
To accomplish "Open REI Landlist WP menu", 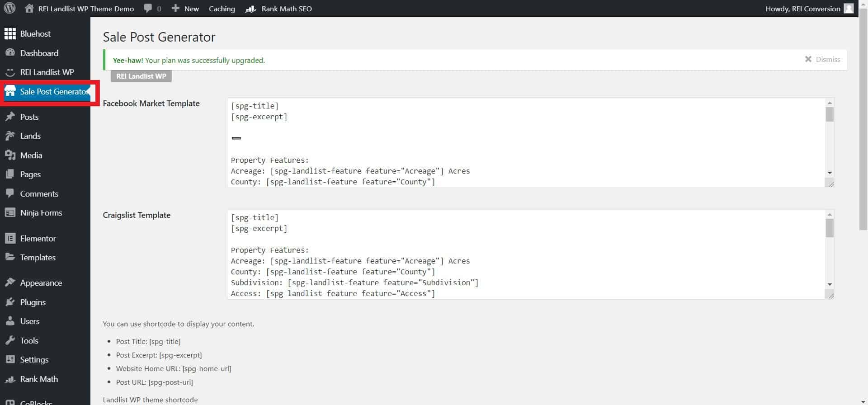I will coord(47,72).
